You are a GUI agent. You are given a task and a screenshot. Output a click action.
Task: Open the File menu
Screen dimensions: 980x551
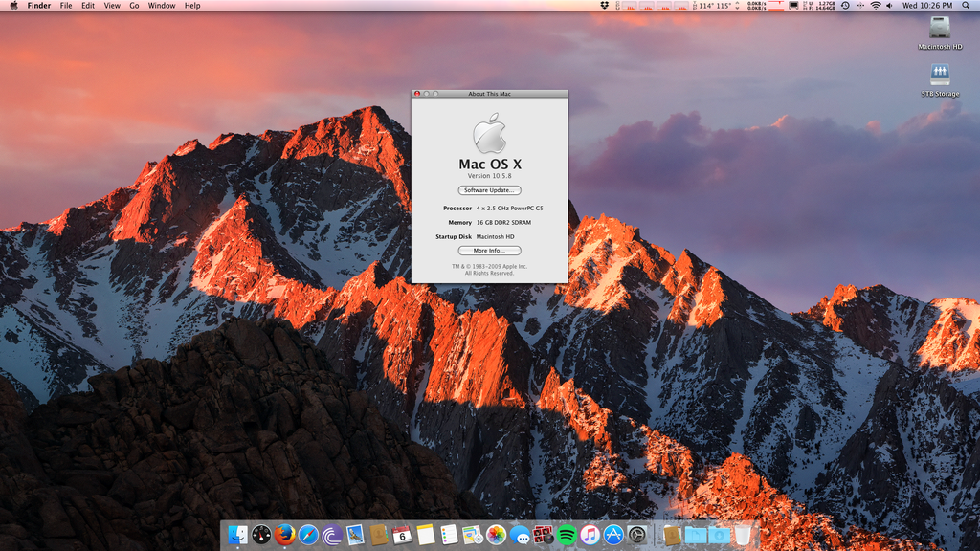[66, 6]
